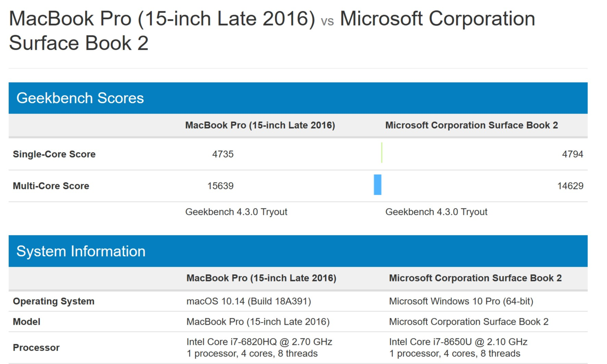Screen dimensions: 607x364
Task: Click Surface Book 2 column header in Geekbench Scores
Action: tap(471, 125)
